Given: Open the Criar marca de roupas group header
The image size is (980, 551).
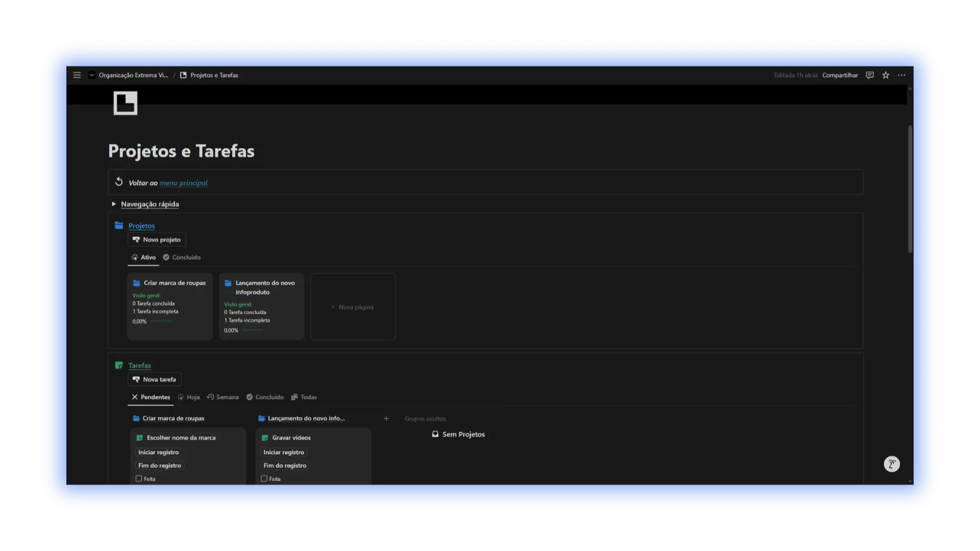Looking at the screenshot, I should [168, 418].
